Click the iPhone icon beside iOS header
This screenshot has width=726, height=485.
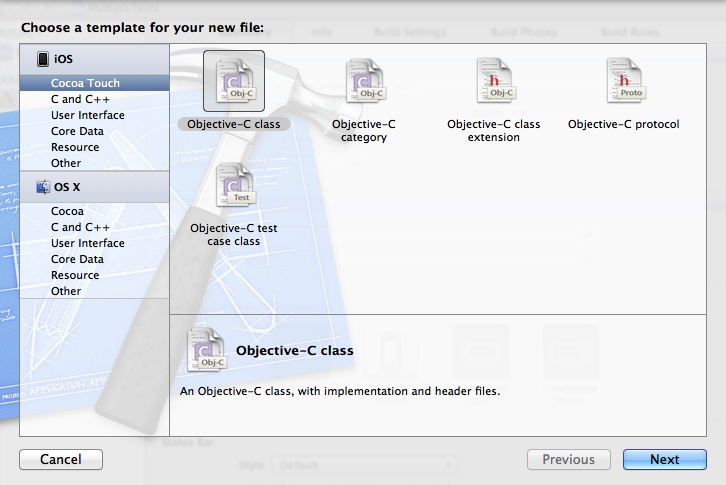[x=42, y=60]
